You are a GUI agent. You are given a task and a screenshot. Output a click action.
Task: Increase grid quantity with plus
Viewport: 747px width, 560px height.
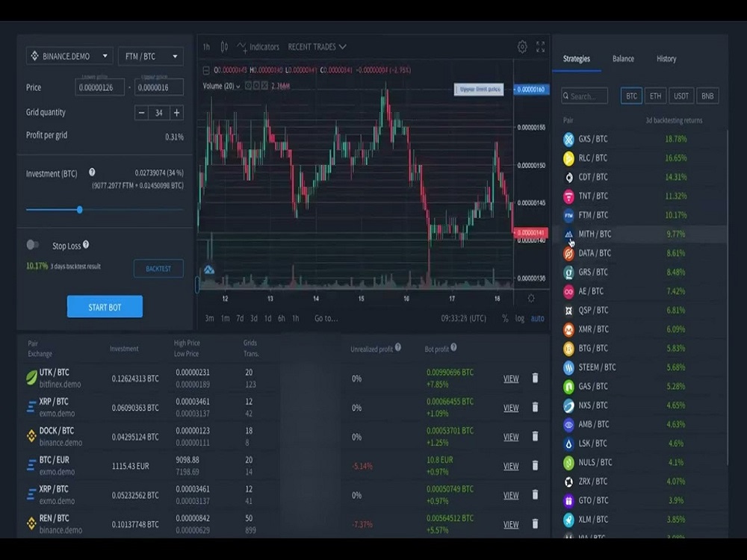coord(177,113)
